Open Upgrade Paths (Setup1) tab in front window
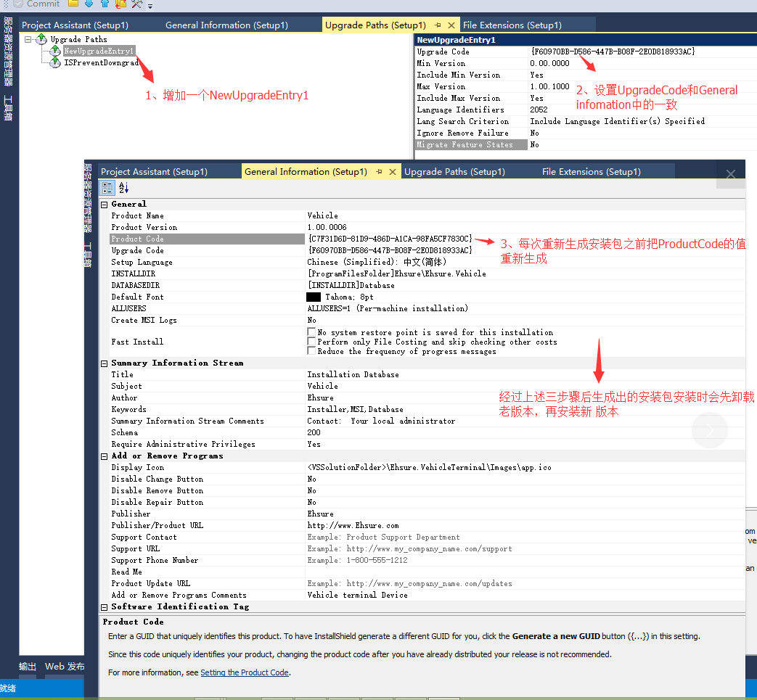This screenshot has width=757, height=700. 455,172
